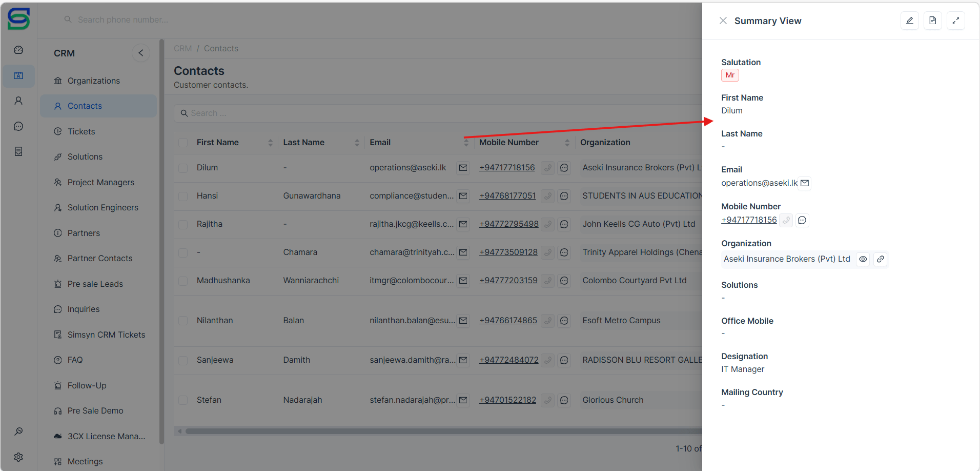980x471 pixels.
Task: Open settings gear in left rail
Action: (18, 457)
